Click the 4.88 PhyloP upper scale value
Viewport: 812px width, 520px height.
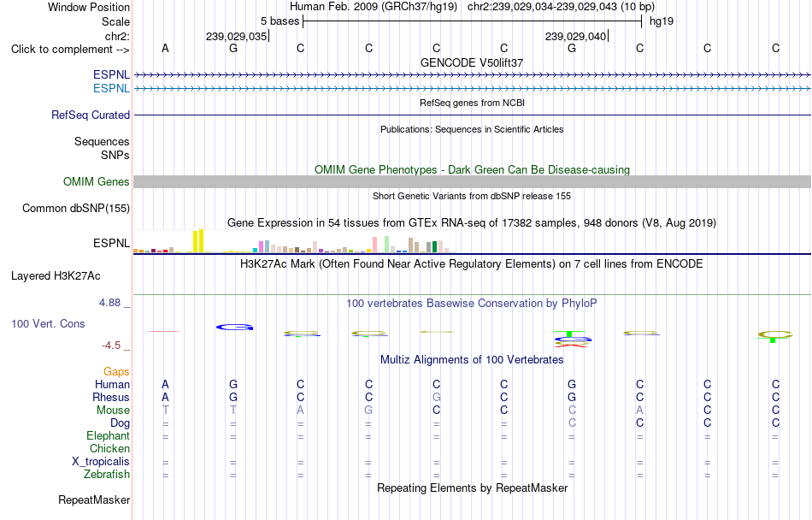(109, 303)
